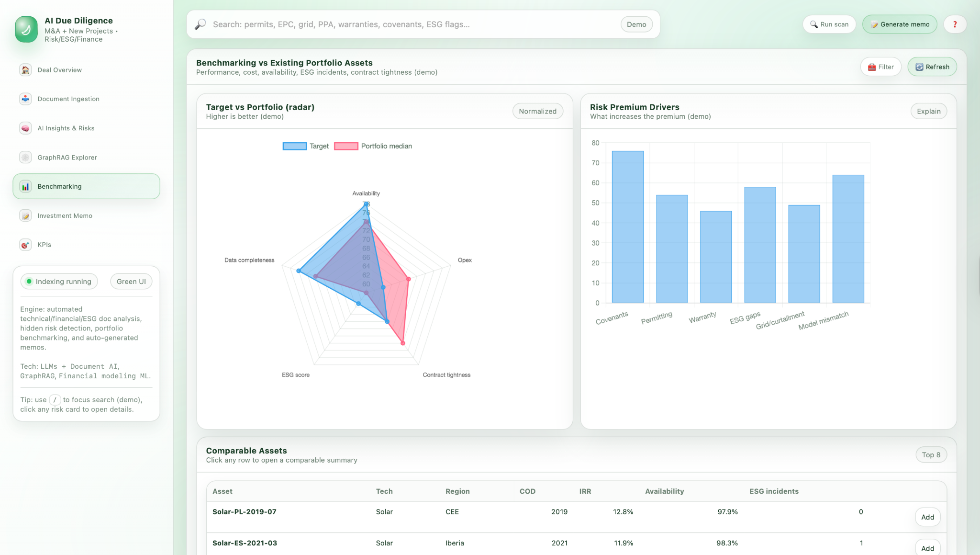
Task: Select the Benchmarking sidebar item
Action: [x=86, y=186]
